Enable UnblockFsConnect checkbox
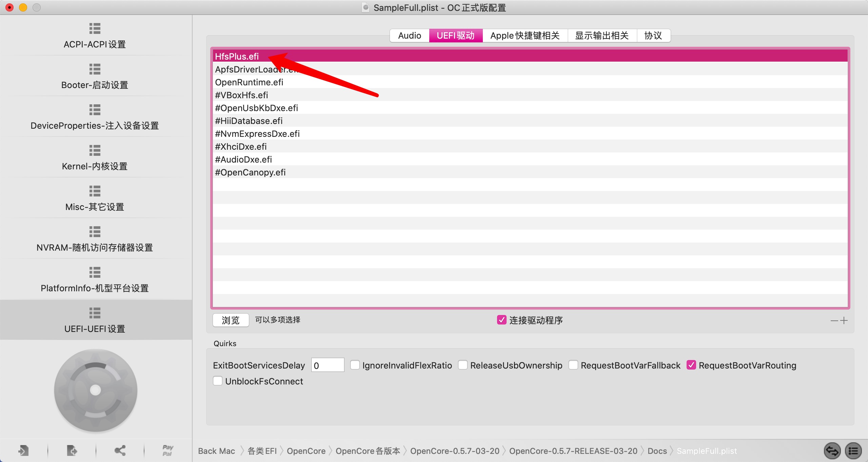 pyautogui.click(x=218, y=381)
